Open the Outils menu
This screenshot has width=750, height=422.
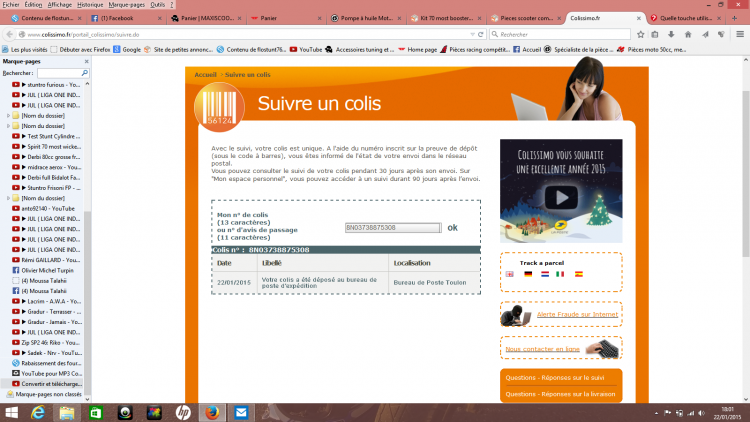coord(157,5)
